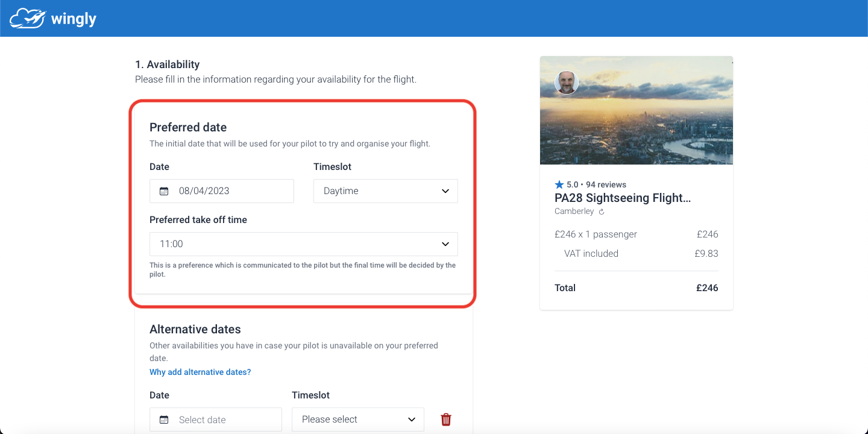Open the Daytime timeslot dropdown
Viewport: 868px width, 434px height.
pos(386,191)
